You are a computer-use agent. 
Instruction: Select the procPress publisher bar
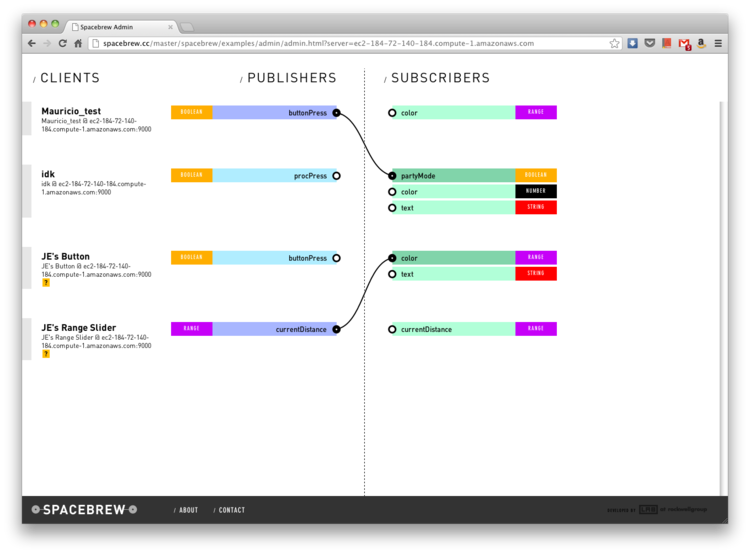click(275, 176)
